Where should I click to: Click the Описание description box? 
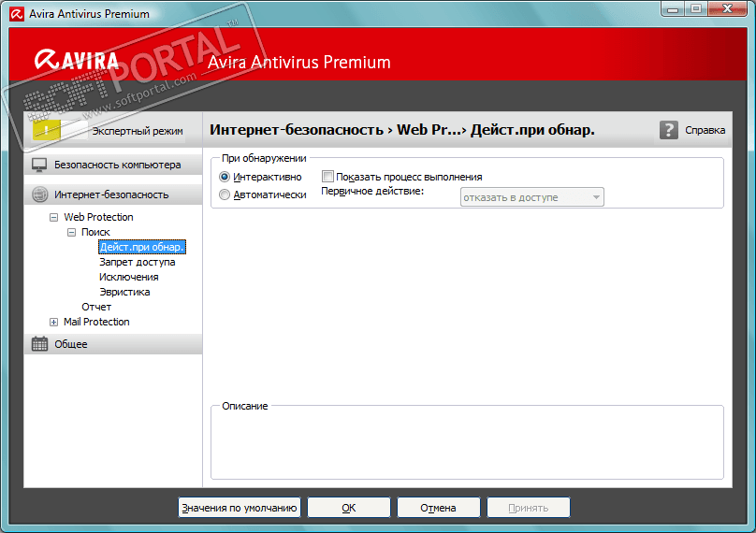467,442
